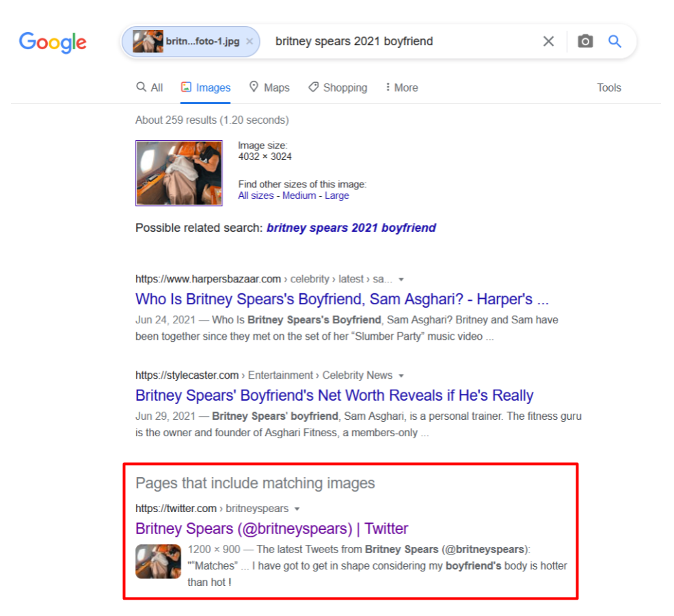Open the All sizes link
Screen dimensions: 674x616
[256, 196]
